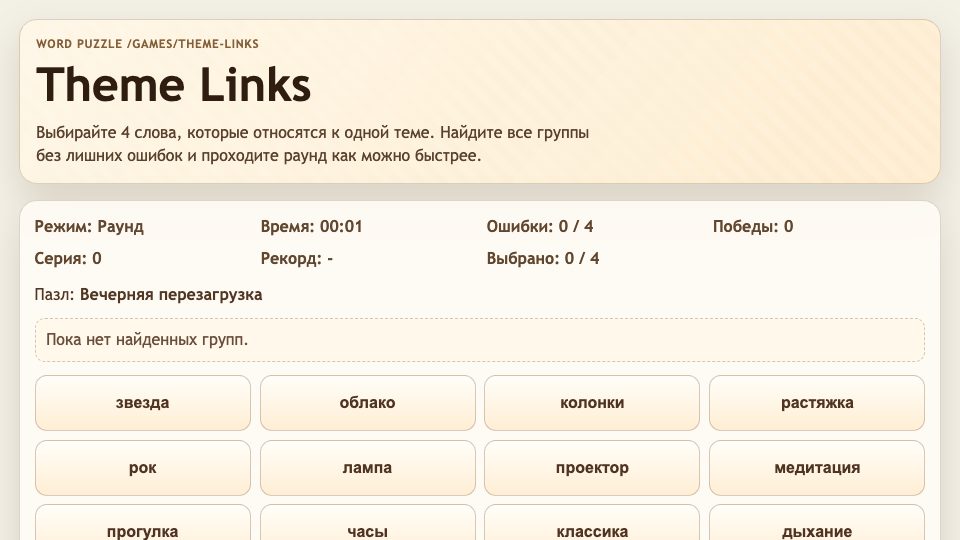960x540 pixels.
Task: Choose the "медитация" tile
Action: [817, 468]
